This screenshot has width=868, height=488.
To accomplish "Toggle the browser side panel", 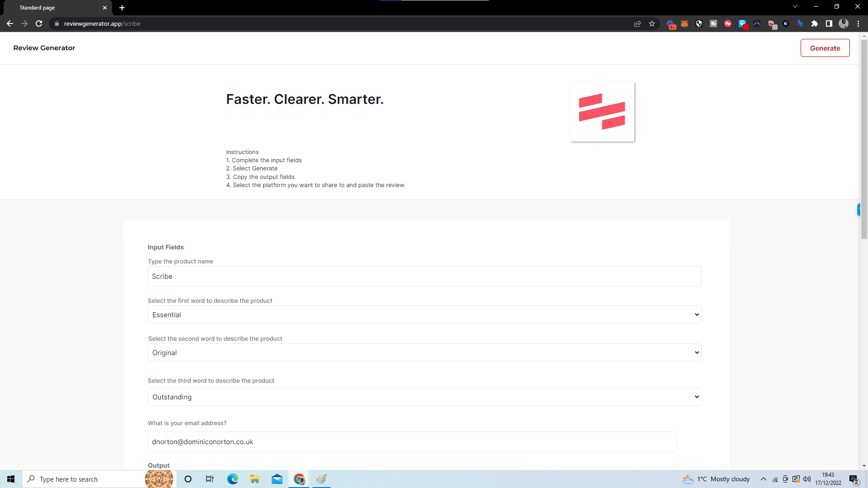I will 829,23.
